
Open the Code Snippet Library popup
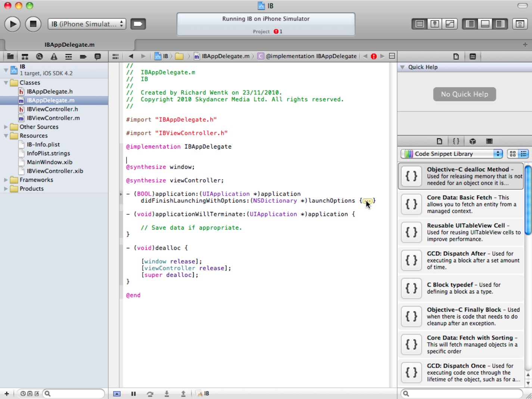point(452,154)
